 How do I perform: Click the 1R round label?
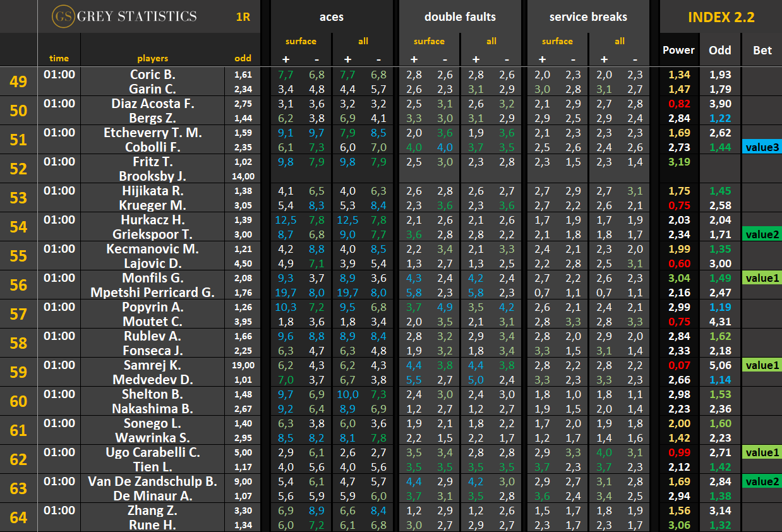(x=243, y=17)
